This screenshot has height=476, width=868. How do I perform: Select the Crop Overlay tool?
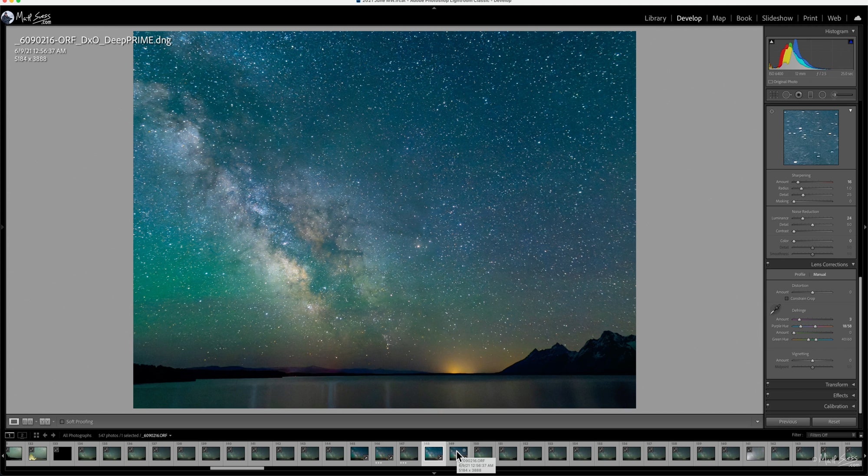coord(774,95)
